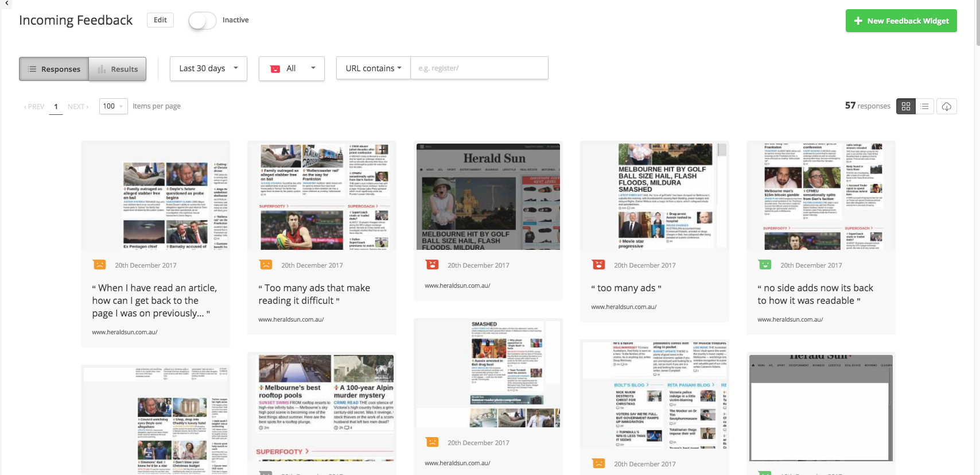Click sad face icon on 'Too many ads that make' card
Image resolution: width=980 pixels, height=475 pixels.
point(266,265)
